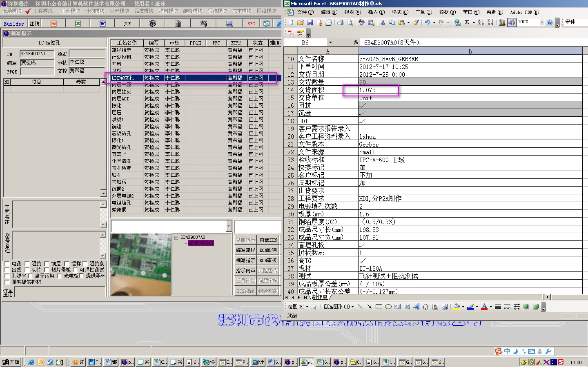This screenshot has height=367, width=588.
Task: Open the 工艺模块 menu
Action: tap(70, 11)
